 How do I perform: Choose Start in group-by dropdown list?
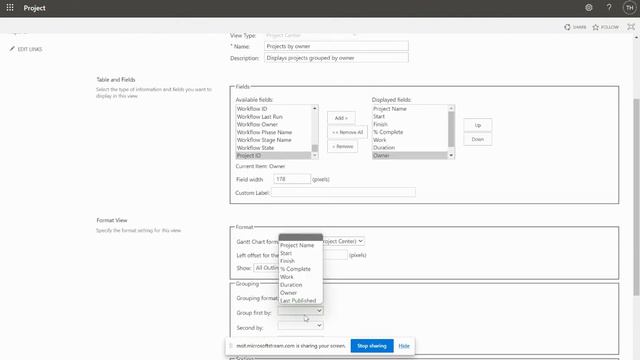pos(301,253)
